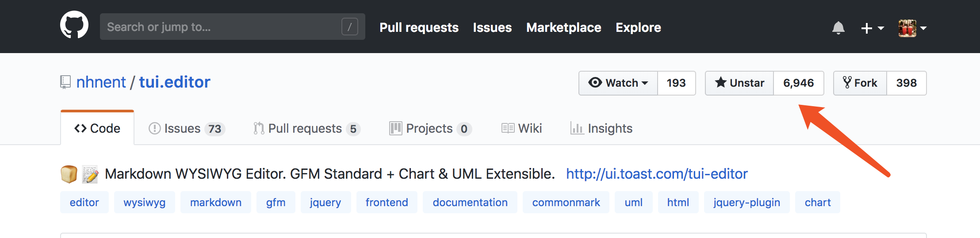Image resolution: width=980 pixels, height=238 pixels.
Task: Open the plus create-new menu
Action: [x=872, y=28]
